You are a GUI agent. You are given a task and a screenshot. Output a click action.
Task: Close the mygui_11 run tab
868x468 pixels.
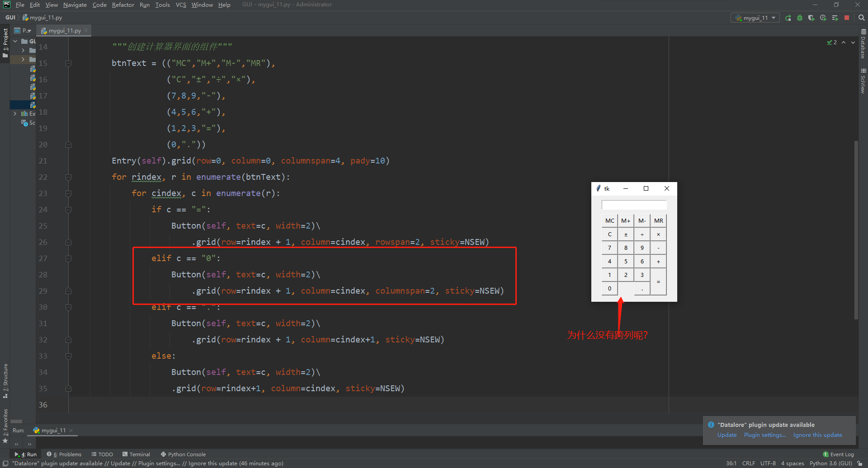point(71,431)
